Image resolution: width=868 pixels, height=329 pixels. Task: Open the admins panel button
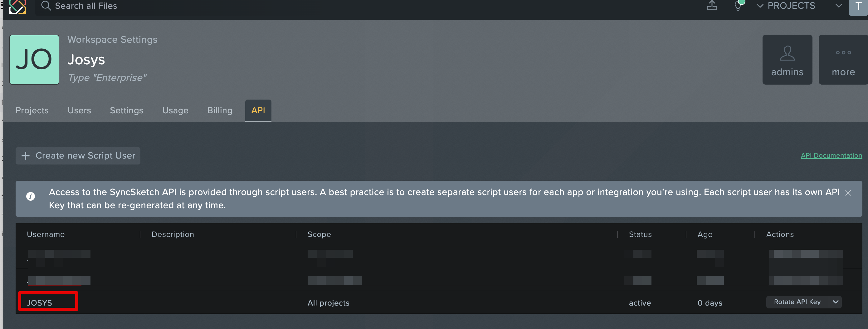(x=787, y=60)
